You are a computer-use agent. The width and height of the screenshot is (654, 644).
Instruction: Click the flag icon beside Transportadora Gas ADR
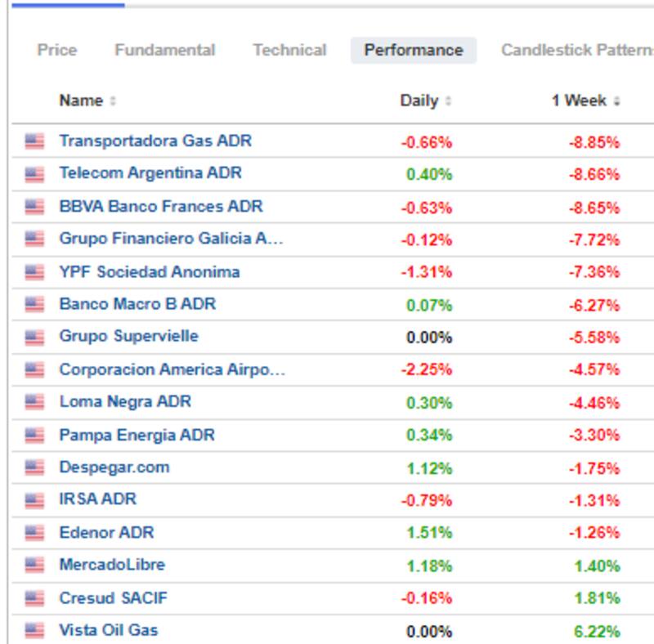[x=34, y=141]
